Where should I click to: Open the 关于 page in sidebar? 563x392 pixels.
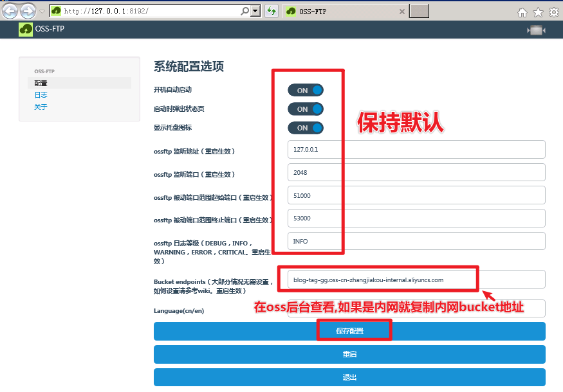tap(41, 107)
